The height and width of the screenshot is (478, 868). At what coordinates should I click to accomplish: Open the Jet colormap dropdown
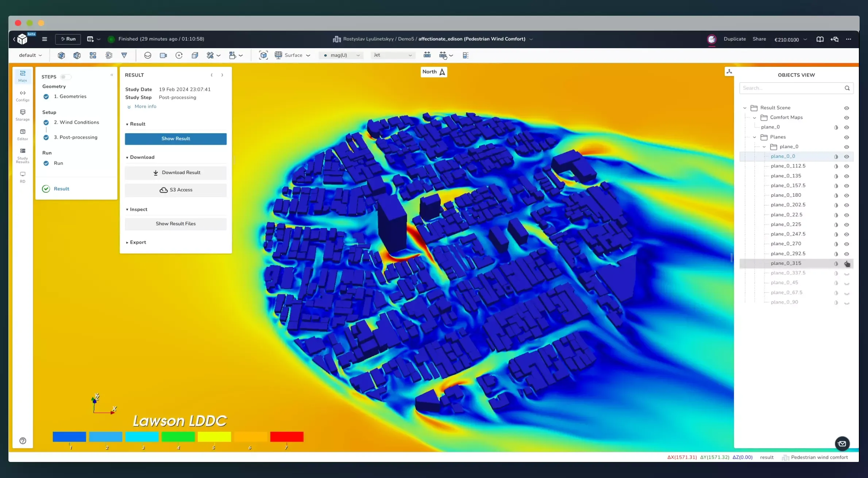[x=393, y=55]
